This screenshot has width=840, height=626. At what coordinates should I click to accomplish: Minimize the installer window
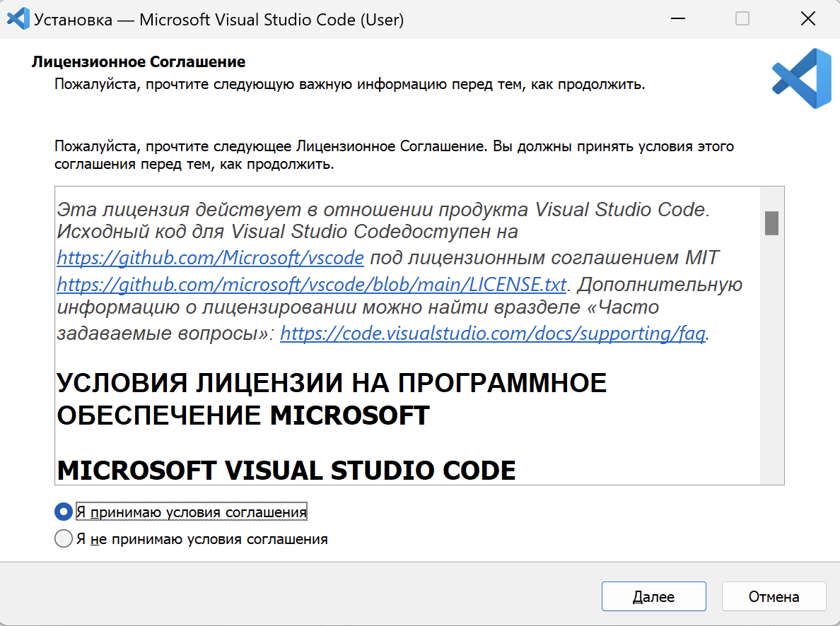coord(677,19)
